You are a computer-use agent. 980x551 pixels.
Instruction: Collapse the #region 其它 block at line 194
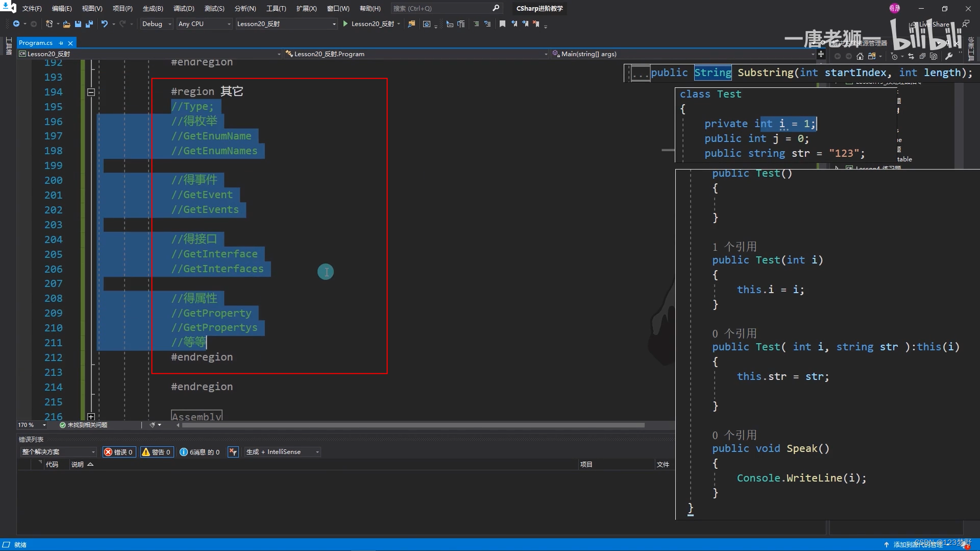pos(91,92)
